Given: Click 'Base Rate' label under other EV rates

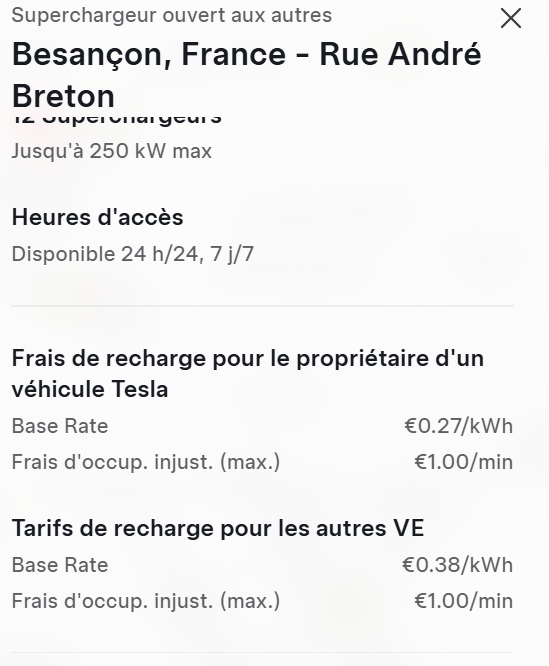Looking at the screenshot, I should (x=60, y=565).
